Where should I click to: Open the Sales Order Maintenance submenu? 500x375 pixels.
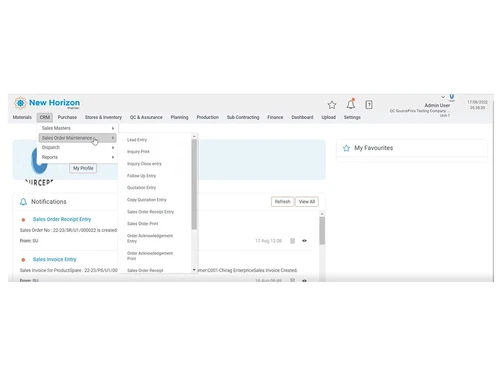(77, 138)
